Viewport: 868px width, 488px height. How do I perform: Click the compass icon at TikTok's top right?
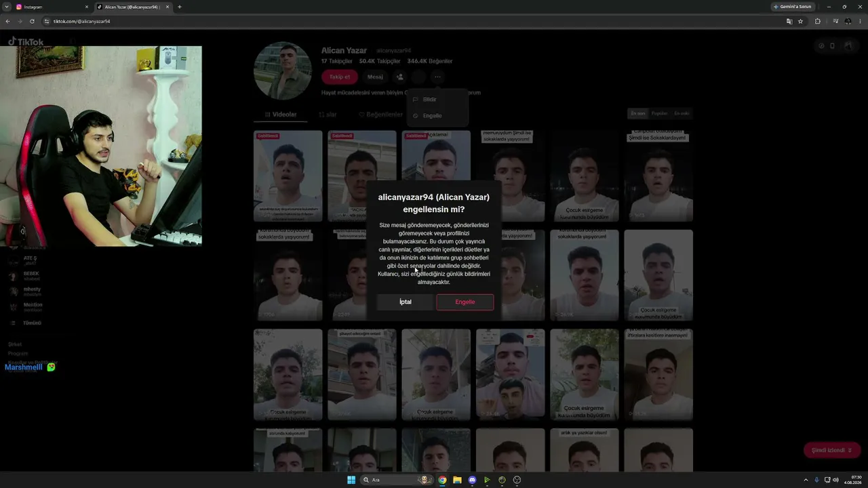pyautogui.click(x=821, y=46)
